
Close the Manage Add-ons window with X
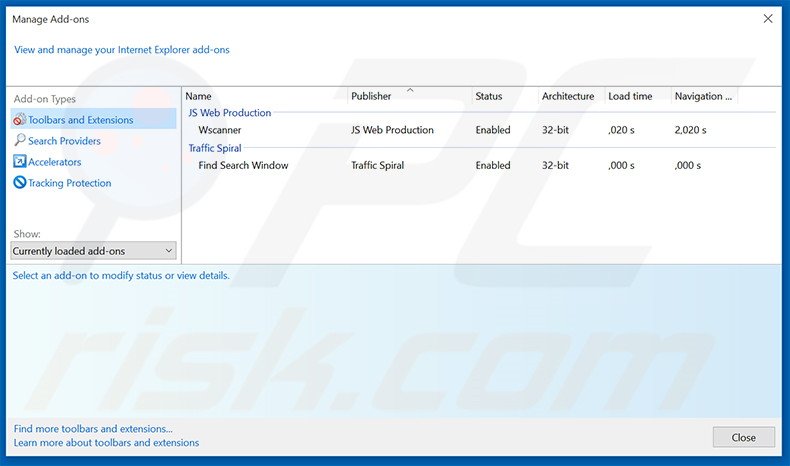[x=768, y=19]
